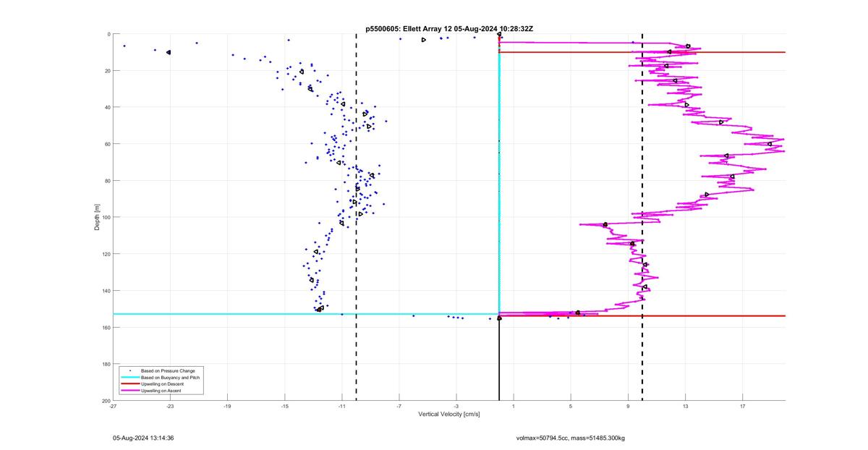Click the y-axis tick label '140'
Viewport: 868px width, 450px height.
pyautogui.click(x=106, y=291)
